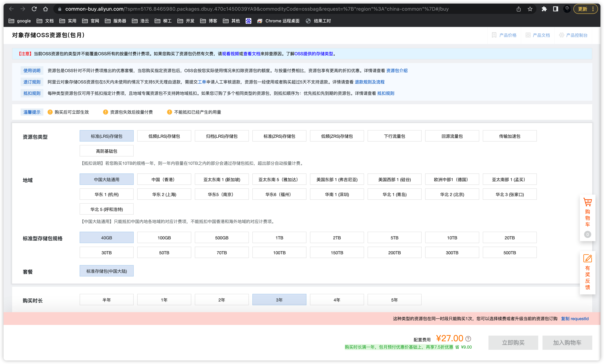This screenshot has height=364, width=604.
Task: Open 产品价格 link
Action: point(504,35)
